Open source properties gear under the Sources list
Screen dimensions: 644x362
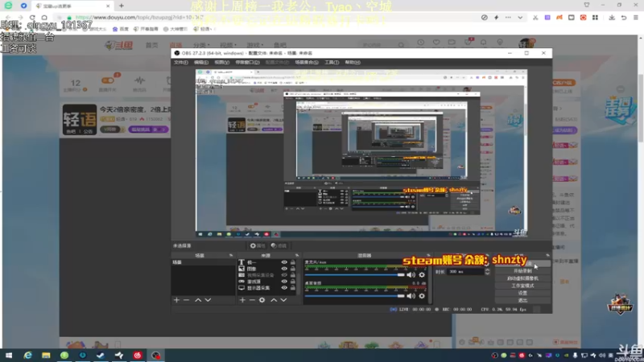(262, 300)
